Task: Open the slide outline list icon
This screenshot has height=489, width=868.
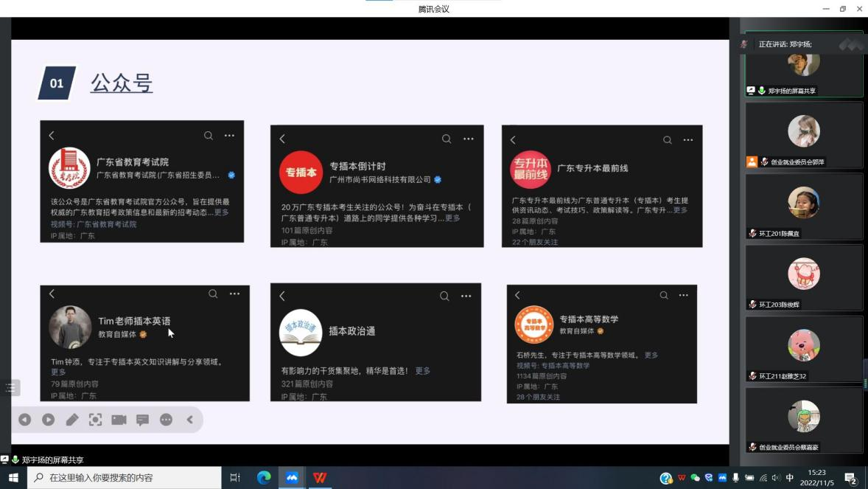Action: [10, 387]
